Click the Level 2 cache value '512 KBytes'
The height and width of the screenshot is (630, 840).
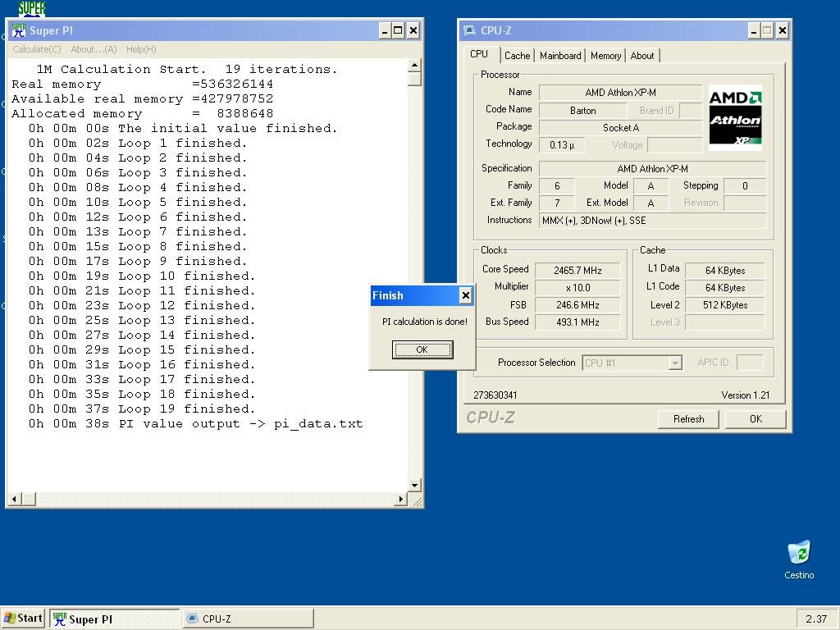[725, 305]
